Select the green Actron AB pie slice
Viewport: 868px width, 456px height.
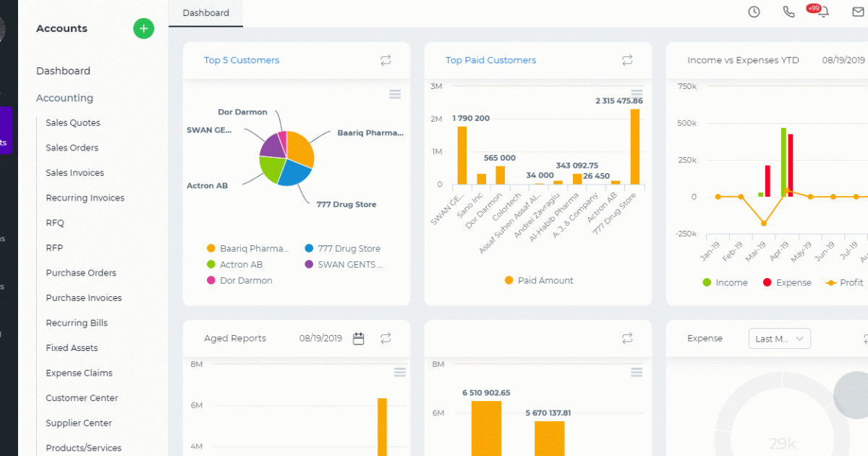click(x=272, y=169)
